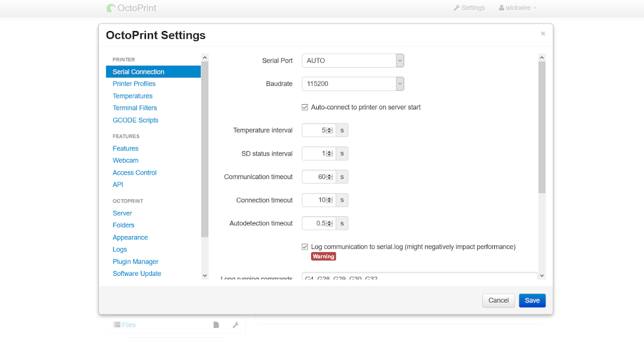Open the Appearance settings page

pyautogui.click(x=130, y=238)
